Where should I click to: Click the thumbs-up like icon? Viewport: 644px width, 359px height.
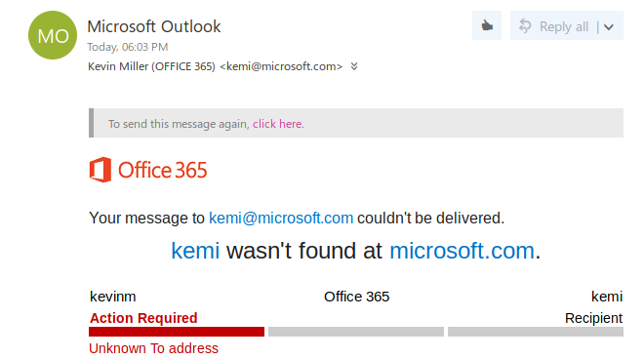pos(487,26)
